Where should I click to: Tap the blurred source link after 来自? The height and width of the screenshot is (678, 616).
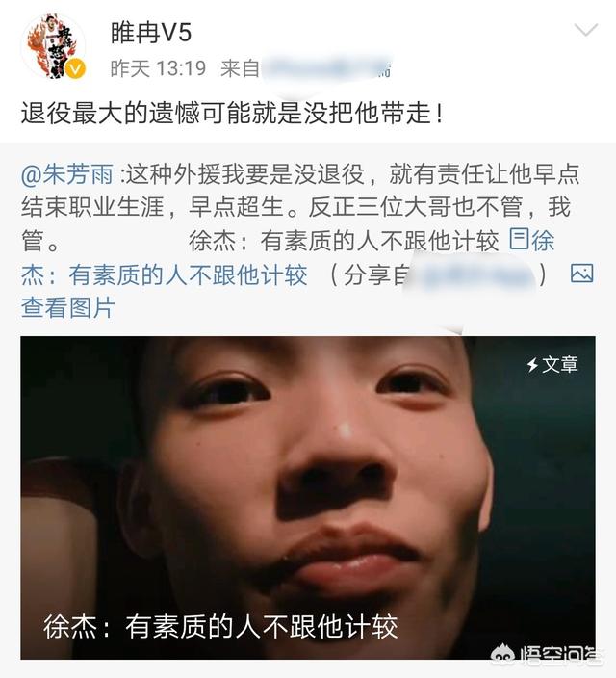[x=326, y=68]
